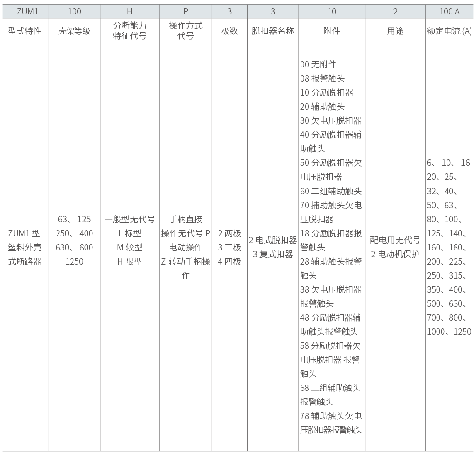This screenshot has width=476, height=457.
Task: Click the 用途 column header
Action: coord(395,31)
